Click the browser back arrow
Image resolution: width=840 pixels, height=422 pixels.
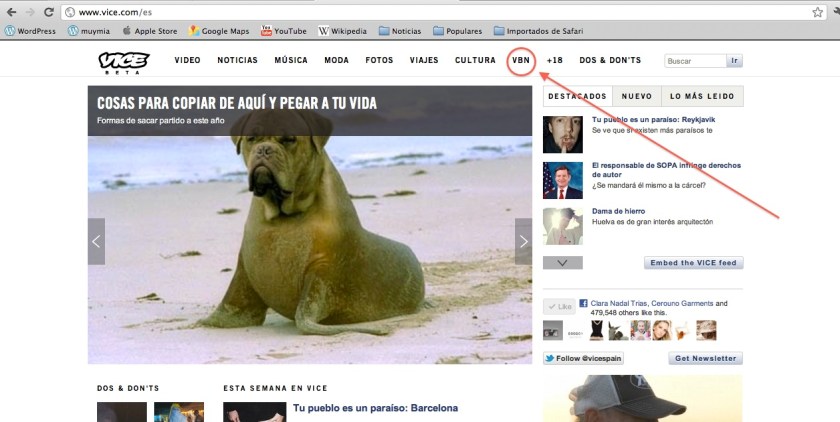point(10,12)
